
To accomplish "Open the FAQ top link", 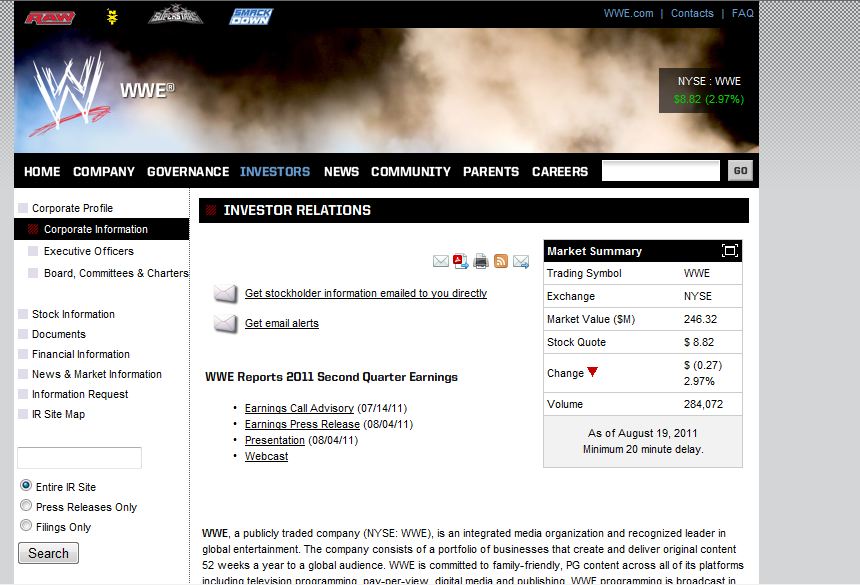I will pos(743,13).
